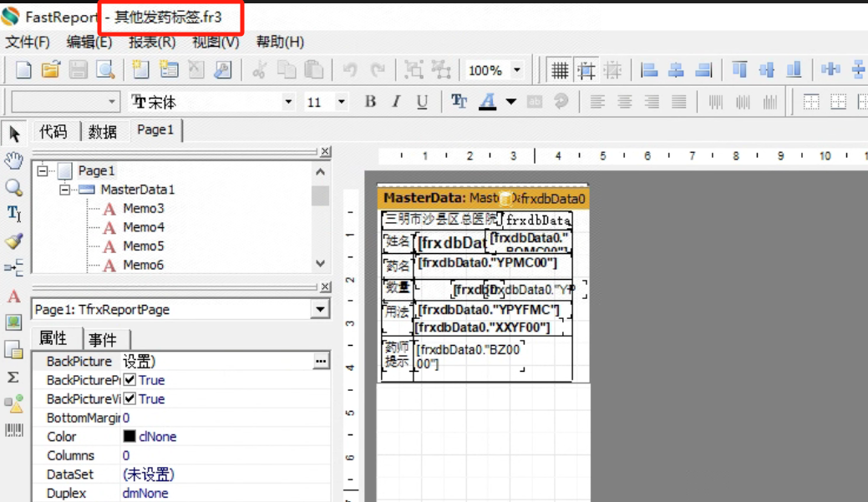Switch to 代码 tab
Viewport: 868px width, 502px height.
53,132
